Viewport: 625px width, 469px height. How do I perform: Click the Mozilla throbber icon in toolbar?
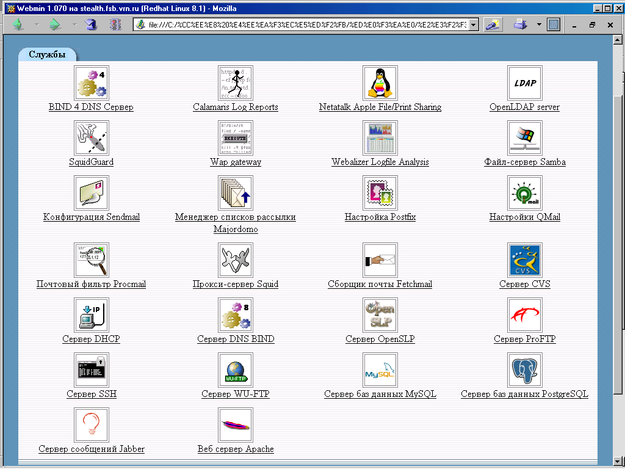pos(553,25)
